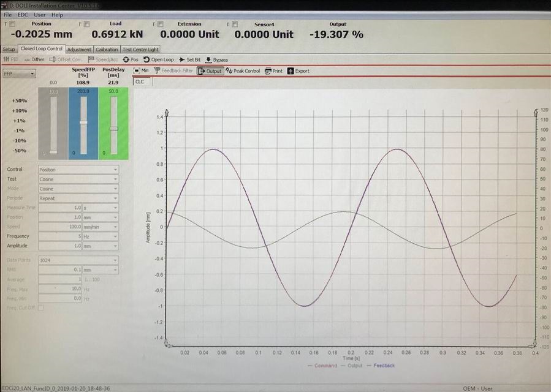Check the Load tare checkbox
The image size is (551, 392).
(86, 24)
